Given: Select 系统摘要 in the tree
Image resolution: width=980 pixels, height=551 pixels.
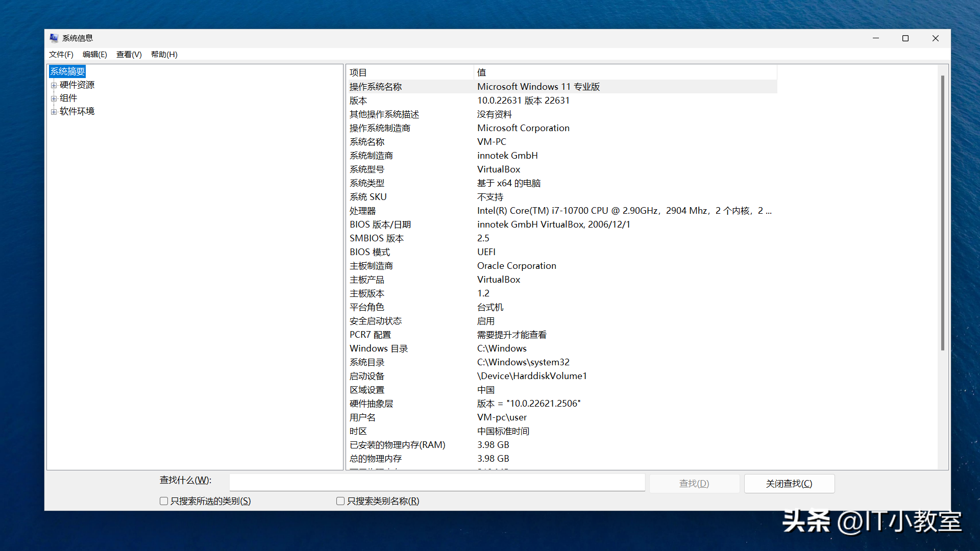Looking at the screenshot, I should 67,71.
